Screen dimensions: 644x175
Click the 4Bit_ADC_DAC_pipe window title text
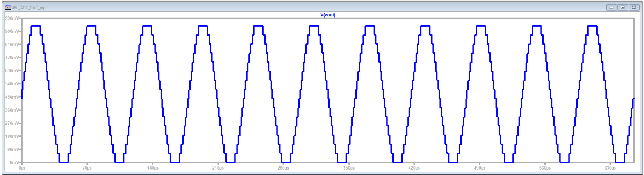tap(30, 7)
